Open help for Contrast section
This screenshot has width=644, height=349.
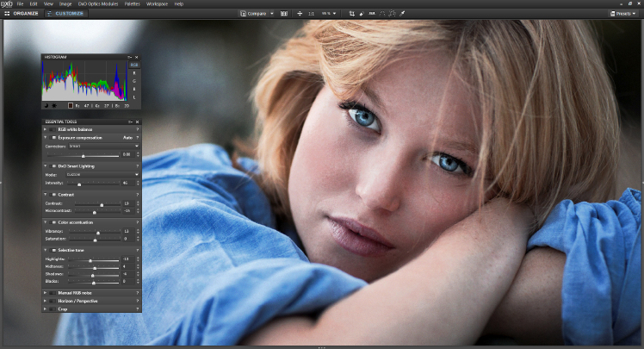pos(138,195)
